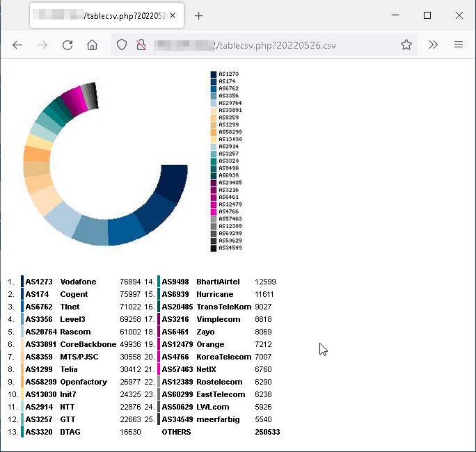The height and width of the screenshot is (452, 476).
Task: Open the browser home page
Action: (x=93, y=45)
